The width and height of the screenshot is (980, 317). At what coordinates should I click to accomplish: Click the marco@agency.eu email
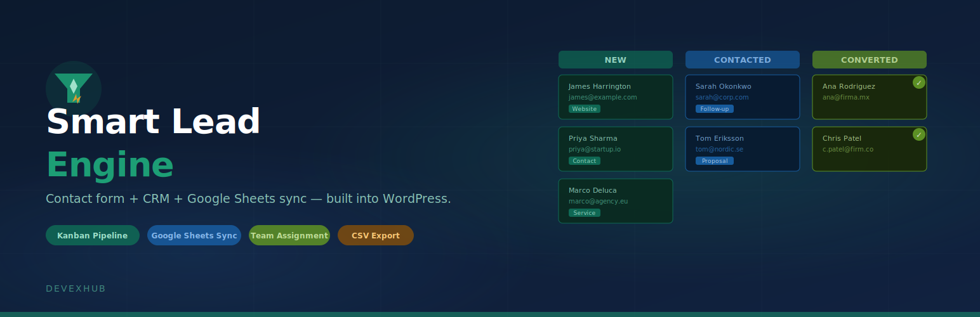[599, 201]
